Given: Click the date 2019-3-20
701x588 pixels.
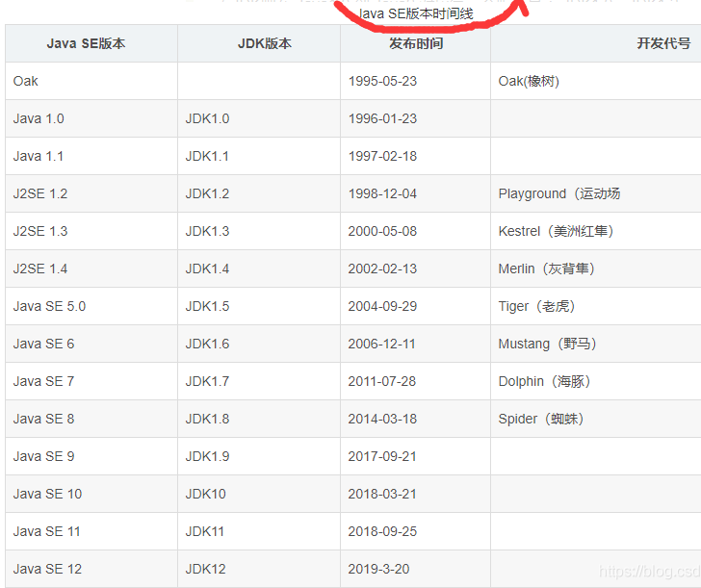Looking at the screenshot, I should tap(378, 570).
